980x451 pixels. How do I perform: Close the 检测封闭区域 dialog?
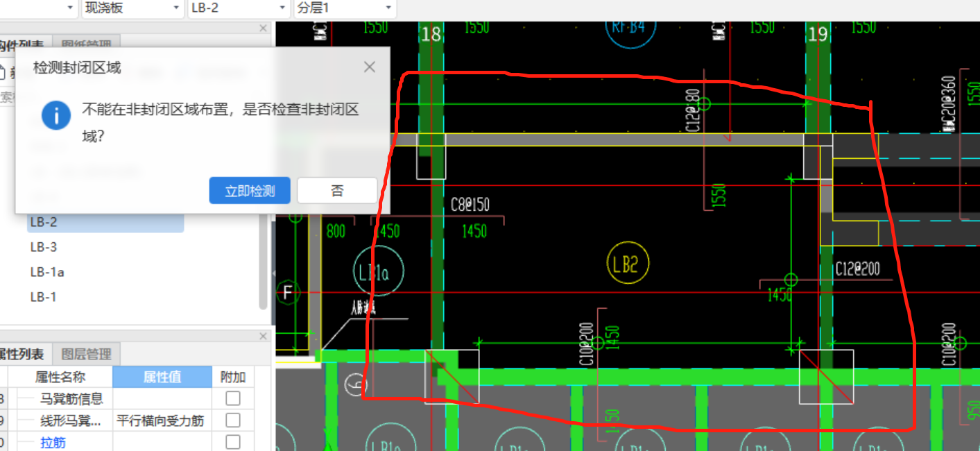click(x=370, y=67)
